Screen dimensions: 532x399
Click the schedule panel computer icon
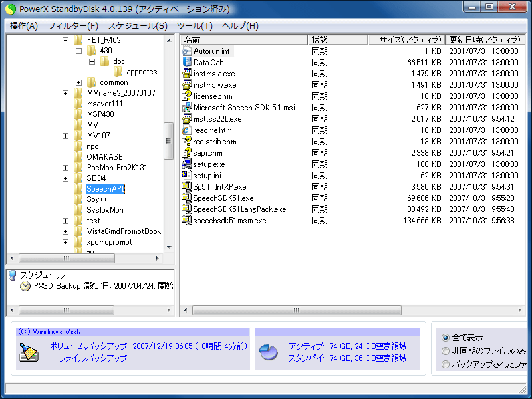click(13, 275)
